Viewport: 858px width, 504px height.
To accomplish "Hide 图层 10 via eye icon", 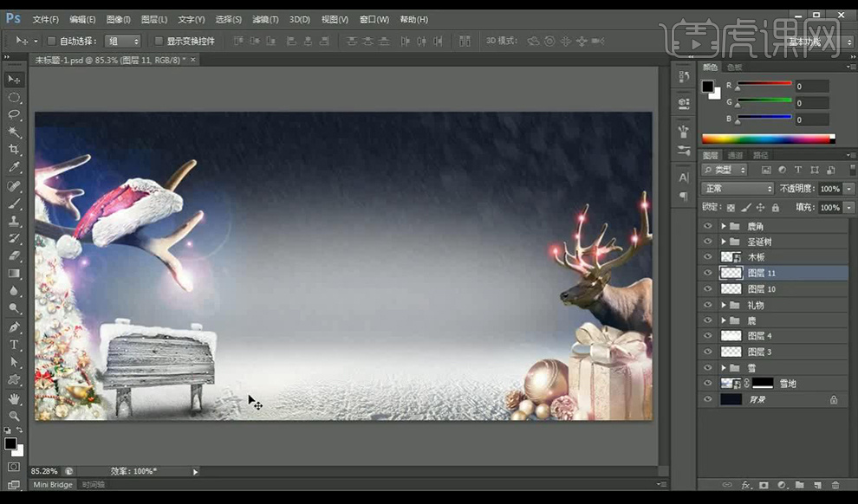I will click(708, 288).
